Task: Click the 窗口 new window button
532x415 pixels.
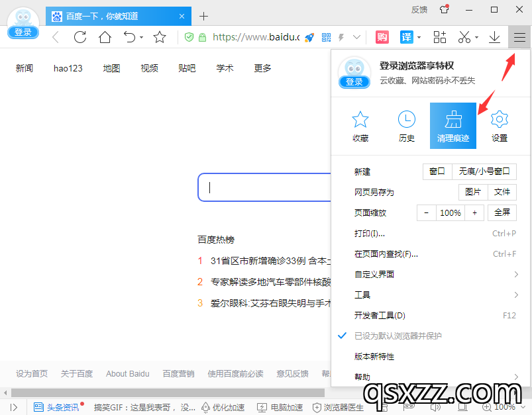Action: (x=437, y=171)
